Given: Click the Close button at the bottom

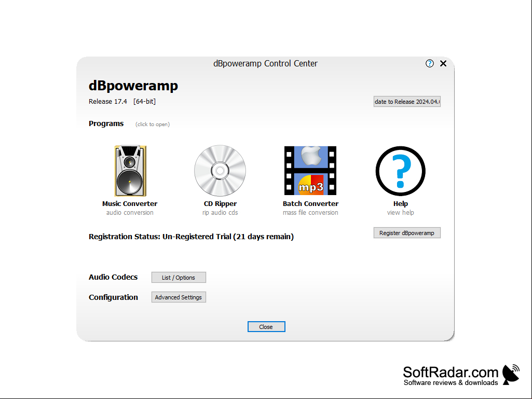Looking at the screenshot, I should click(x=266, y=326).
